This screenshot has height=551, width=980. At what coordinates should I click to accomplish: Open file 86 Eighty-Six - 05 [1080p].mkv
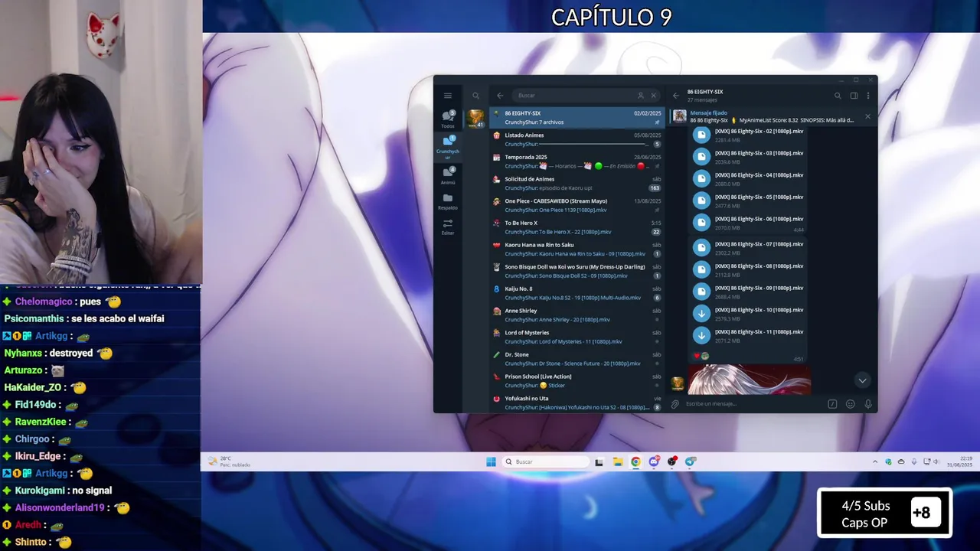(749, 201)
